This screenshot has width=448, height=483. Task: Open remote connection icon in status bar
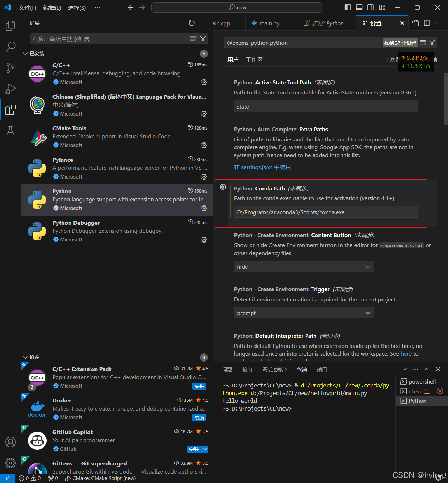pyautogui.click(x=7, y=478)
